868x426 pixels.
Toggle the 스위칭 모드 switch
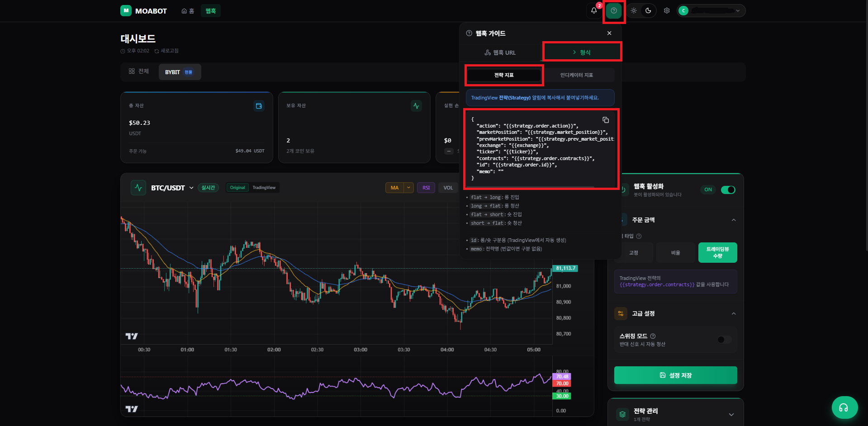[724, 340]
